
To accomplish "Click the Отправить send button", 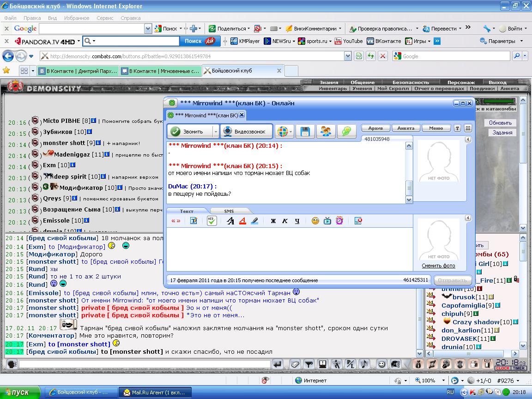I will pyautogui.click(x=453, y=280).
